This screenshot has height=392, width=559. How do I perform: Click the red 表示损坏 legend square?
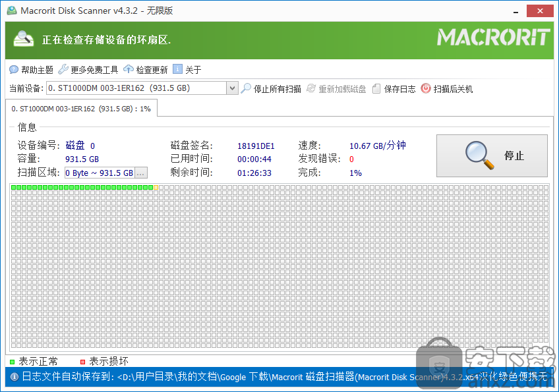tap(82, 362)
